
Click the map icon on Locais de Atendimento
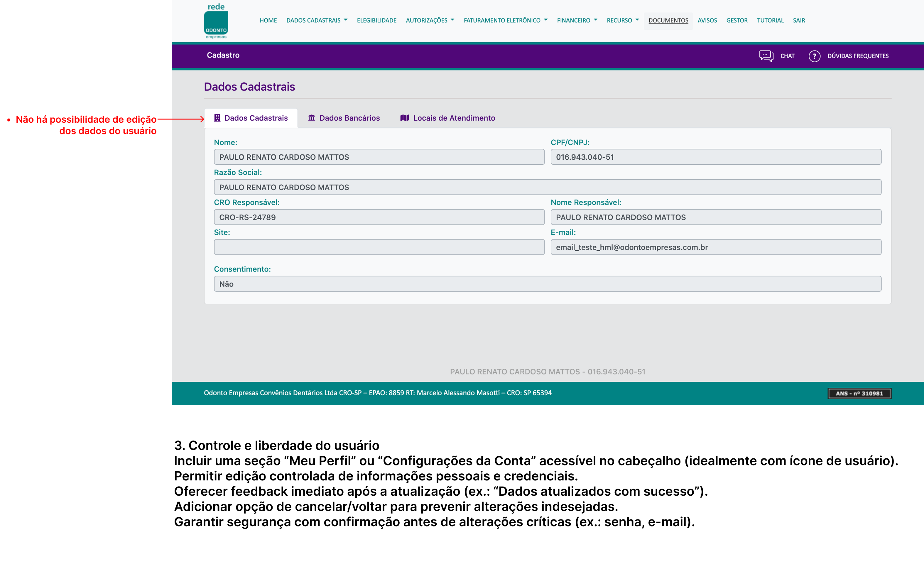[x=404, y=118]
